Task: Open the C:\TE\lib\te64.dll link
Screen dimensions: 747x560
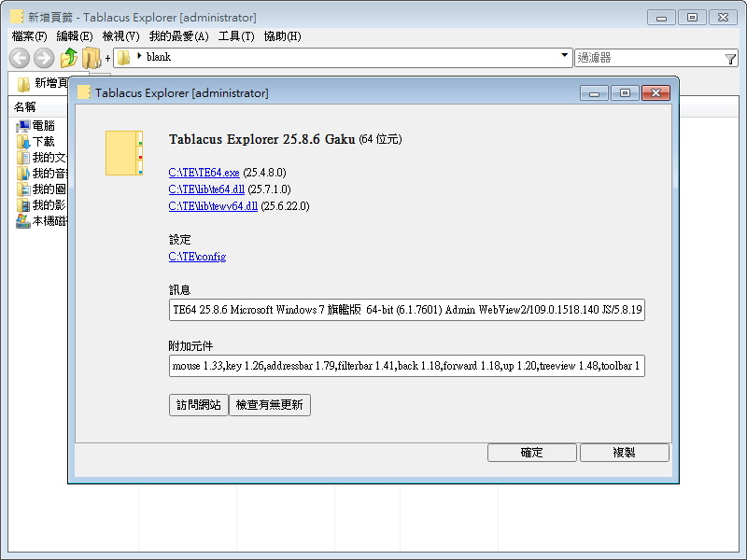Action: [206, 189]
